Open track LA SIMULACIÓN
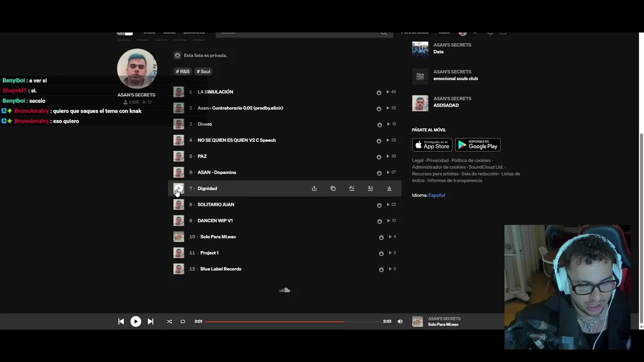 point(215,92)
